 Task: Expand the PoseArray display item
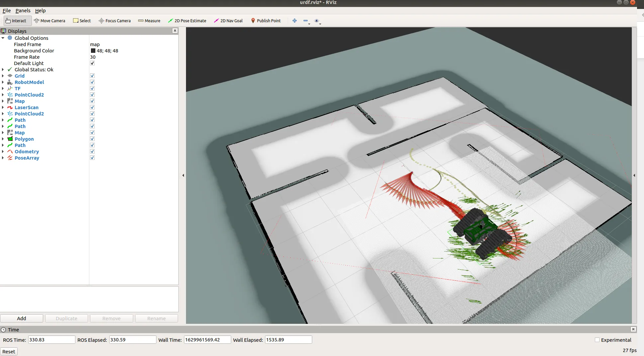tap(3, 158)
